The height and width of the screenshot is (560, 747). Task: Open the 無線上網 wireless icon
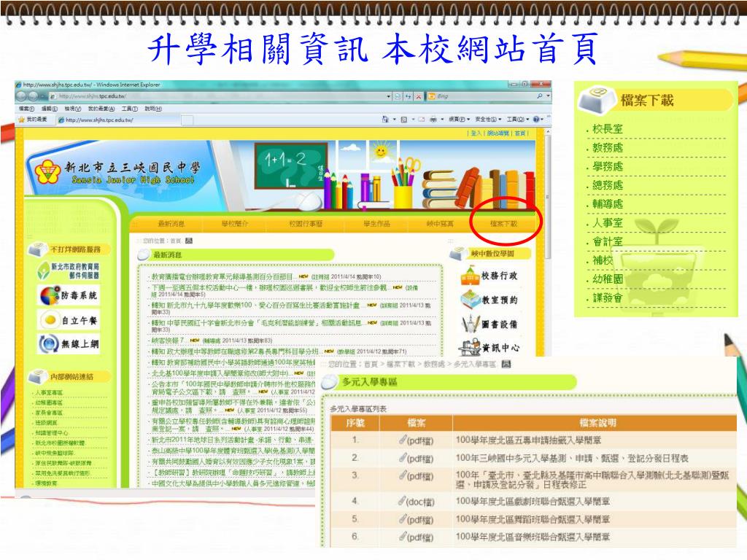click(x=68, y=344)
